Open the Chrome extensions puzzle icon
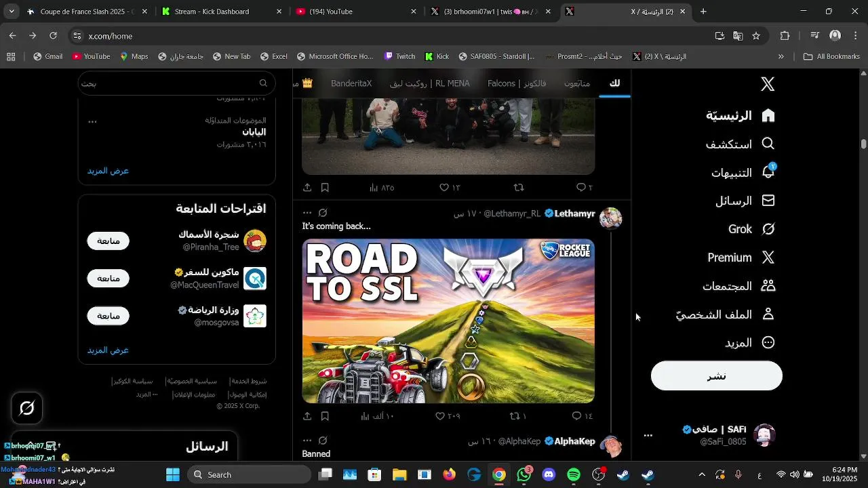The width and height of the screenshot is (868, 488). point(785,35)
